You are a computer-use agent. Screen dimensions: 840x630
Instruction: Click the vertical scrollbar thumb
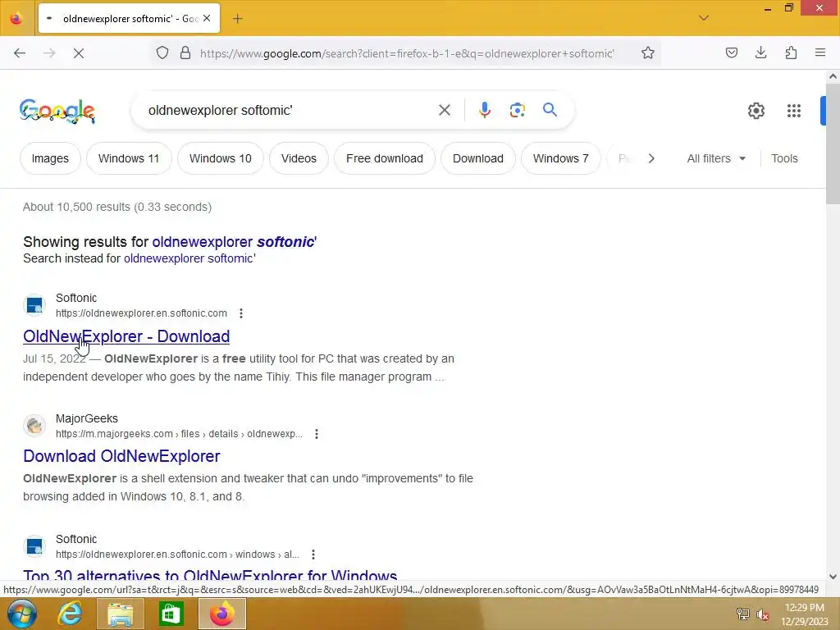[833, 144]
